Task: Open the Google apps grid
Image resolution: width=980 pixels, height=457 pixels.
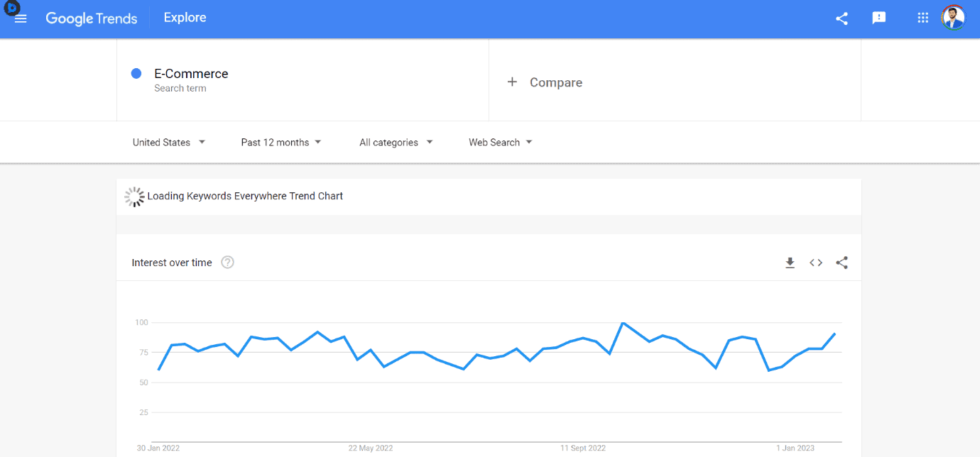Action: [922, 18]
